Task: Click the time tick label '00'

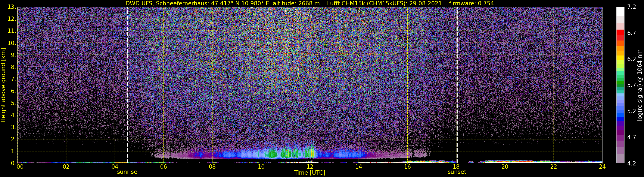Action: click(20, 167)
